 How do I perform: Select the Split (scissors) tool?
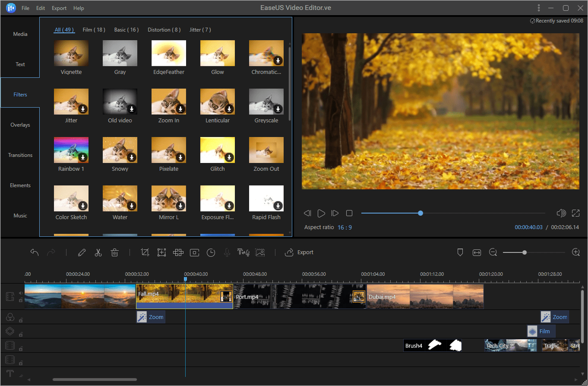pyautogui.click(x=98, y=252)
